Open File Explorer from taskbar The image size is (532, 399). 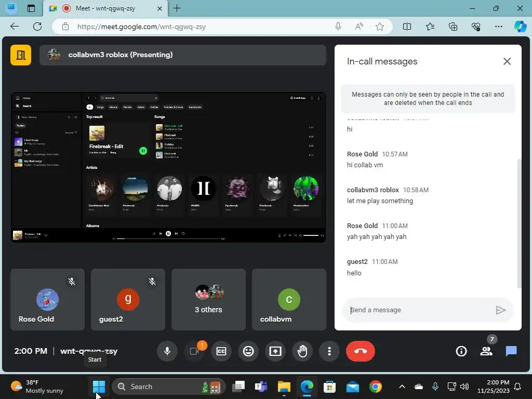coord(284,387)
